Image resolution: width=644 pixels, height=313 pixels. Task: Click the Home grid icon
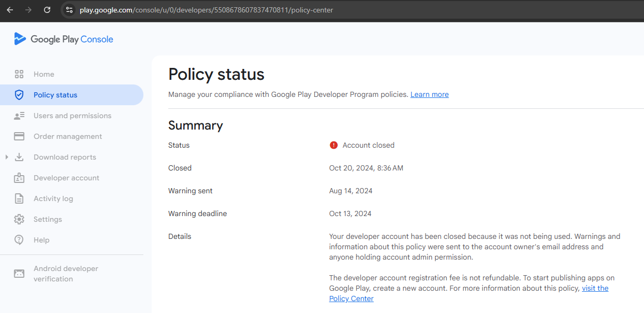pos(19,74)
